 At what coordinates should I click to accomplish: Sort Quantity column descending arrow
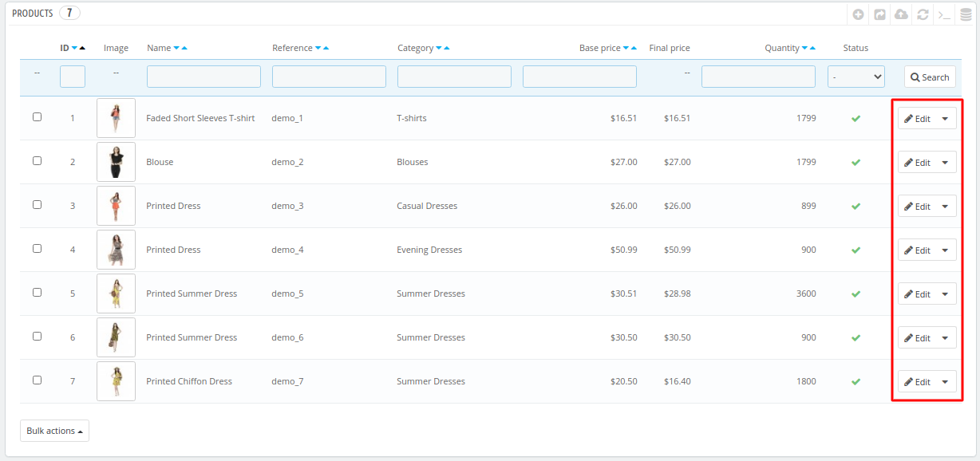tap(805, 48)
